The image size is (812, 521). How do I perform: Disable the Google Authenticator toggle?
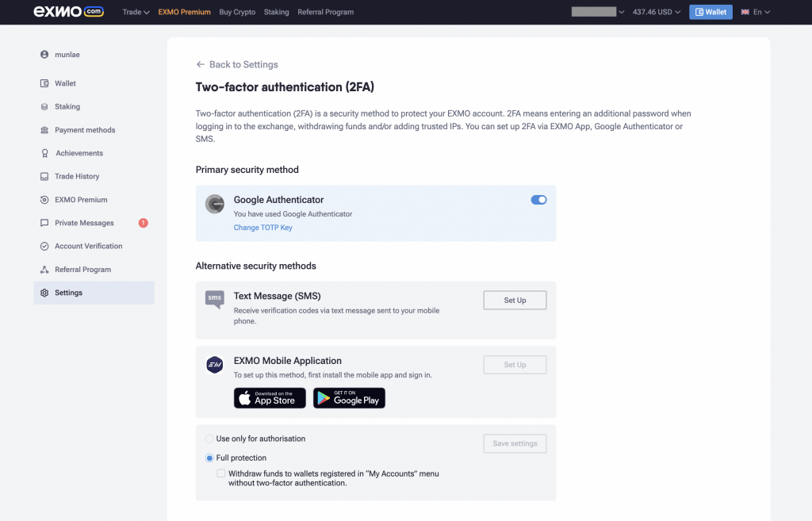pos(538,200)
